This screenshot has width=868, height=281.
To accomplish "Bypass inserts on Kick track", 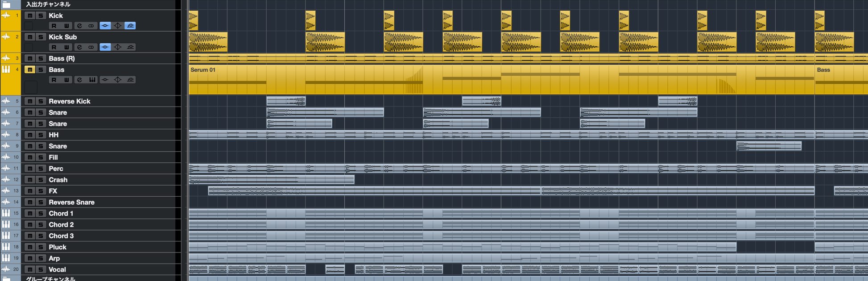I will click(x=105, y=26).
